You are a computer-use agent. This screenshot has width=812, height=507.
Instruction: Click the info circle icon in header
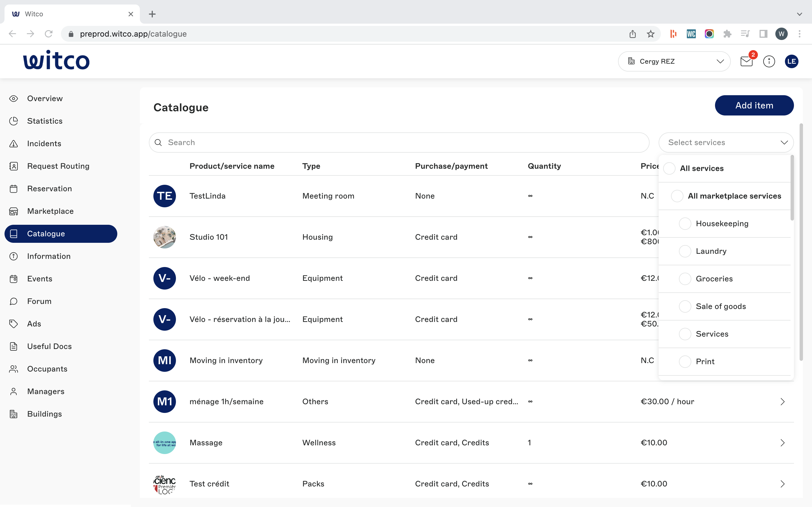(x=769, y=61)
